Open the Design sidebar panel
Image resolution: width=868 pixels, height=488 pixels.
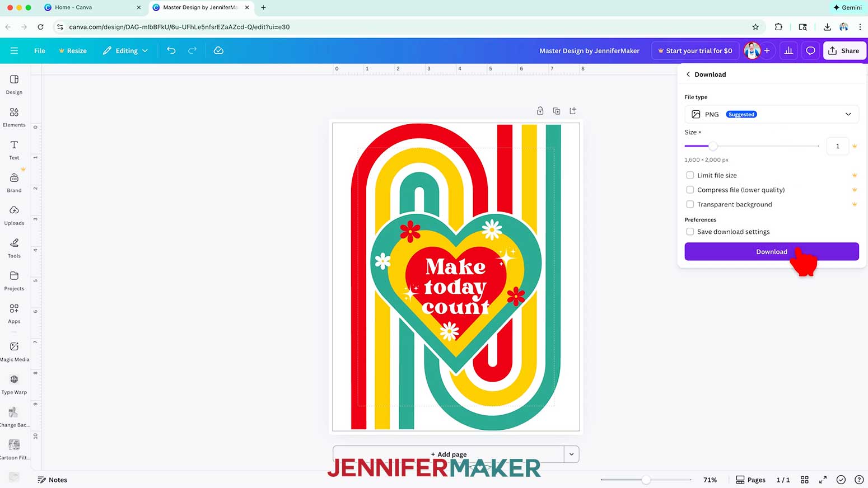[14, 85]
